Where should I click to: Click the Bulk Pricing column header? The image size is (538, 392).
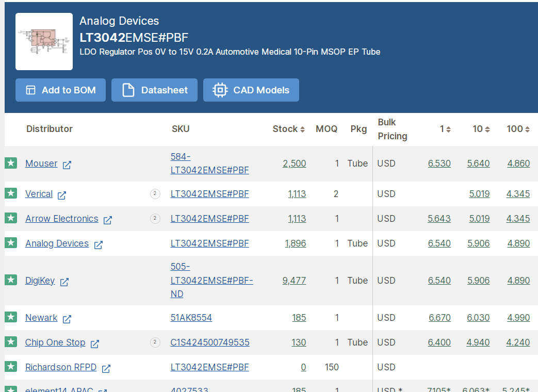[x=393, y=129]
